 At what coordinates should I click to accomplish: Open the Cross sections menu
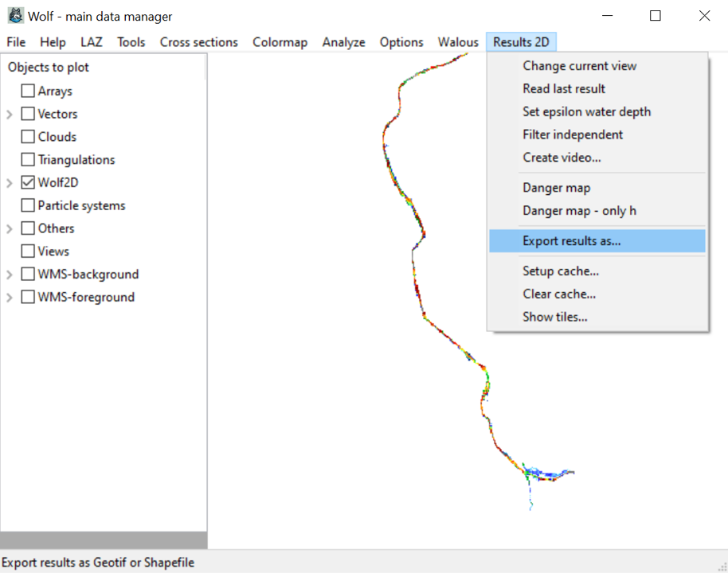[198, 42]
